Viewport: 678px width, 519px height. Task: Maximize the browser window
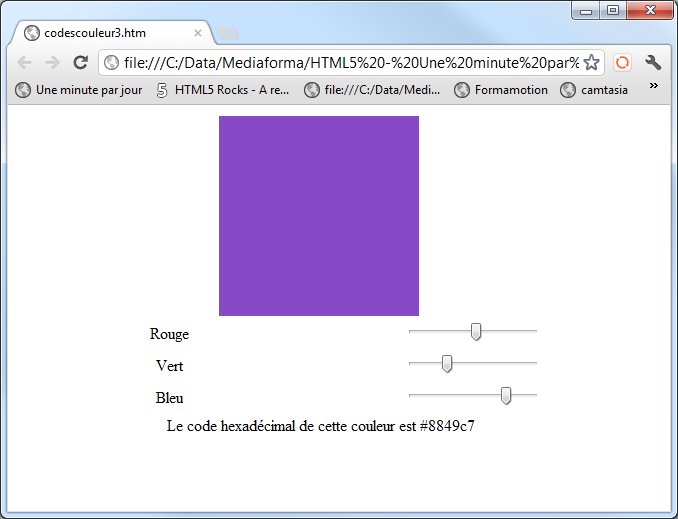[613, 10]
